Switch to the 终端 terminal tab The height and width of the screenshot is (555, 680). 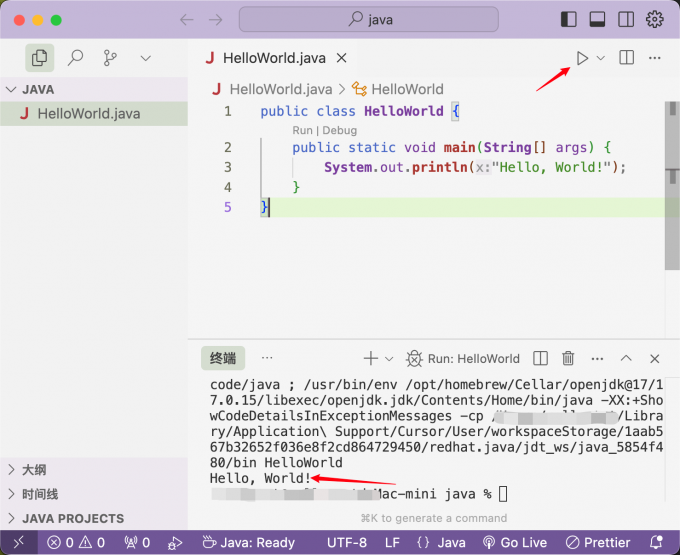(223, 358)
